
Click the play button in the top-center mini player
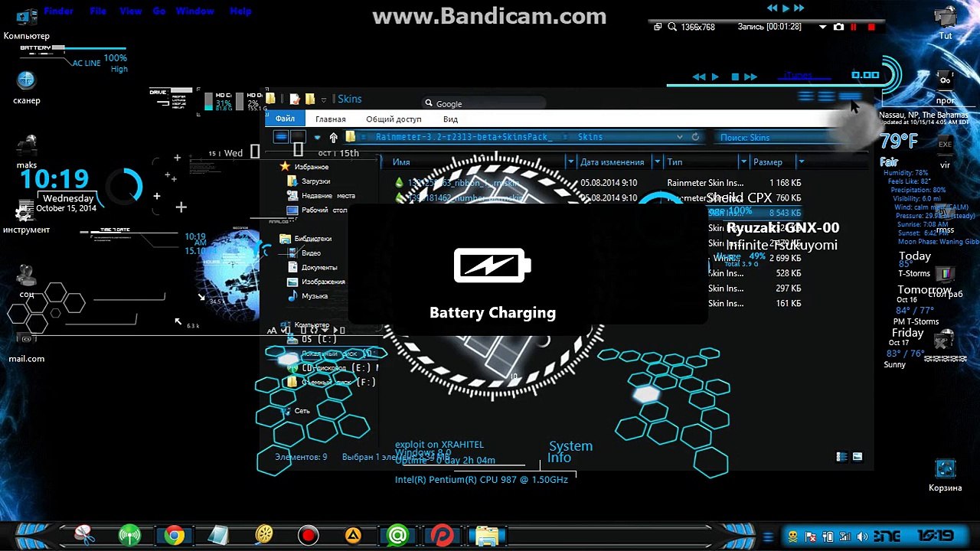pos(785,8)
